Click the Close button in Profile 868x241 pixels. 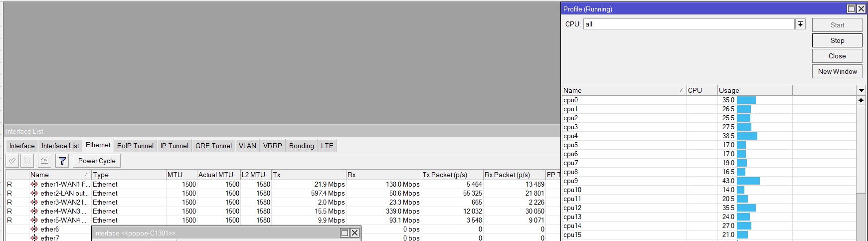coord(837,56)
